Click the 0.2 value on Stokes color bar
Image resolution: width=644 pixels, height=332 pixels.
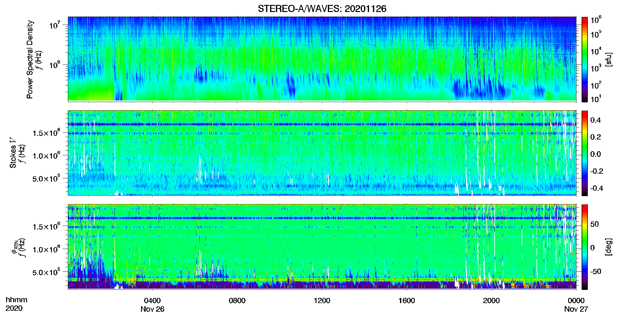(x=595, y=137)
